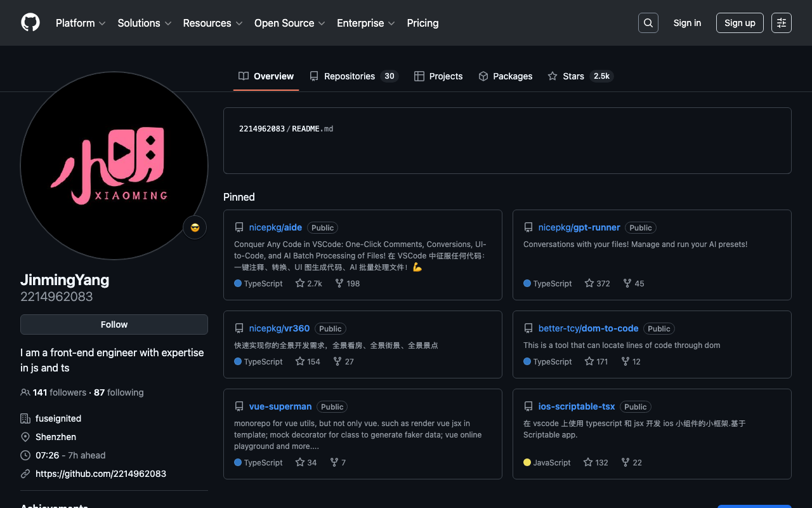Viewport: 812px width, 508px height.
Task: Click repo icon beside nicepkg/aide
Action: [239, 227]
